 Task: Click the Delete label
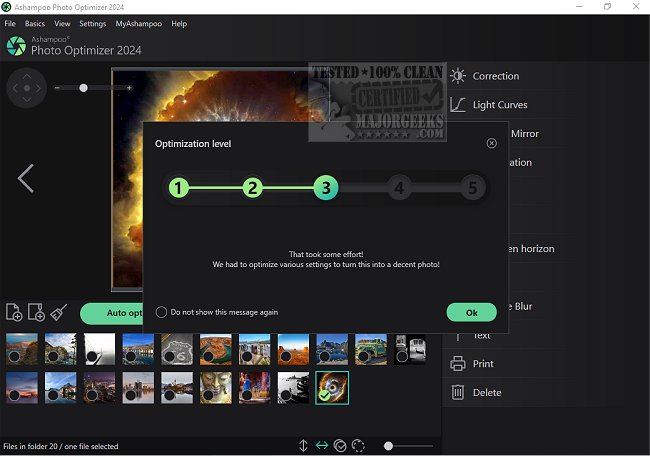(x=487, y=393)
